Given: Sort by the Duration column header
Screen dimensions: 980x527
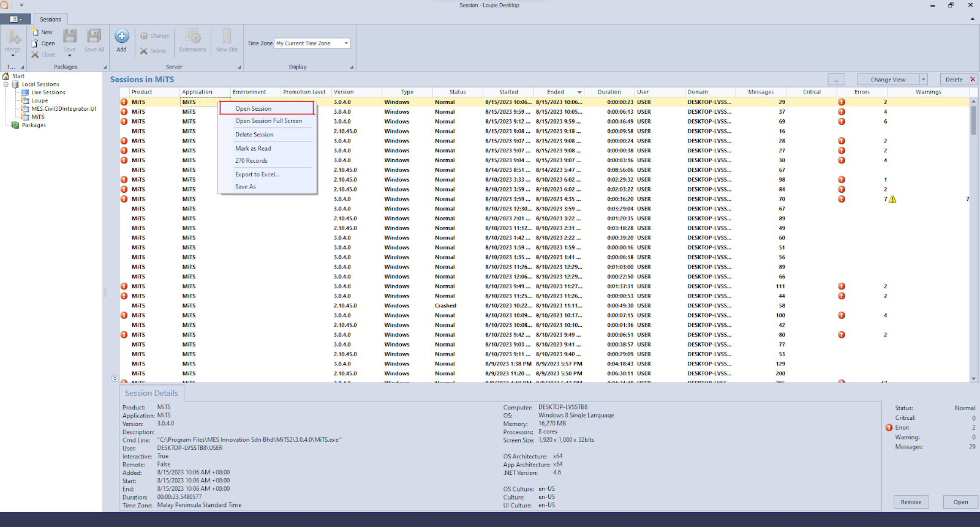Looking at the screenshot, I should click(x=609, y=92).
